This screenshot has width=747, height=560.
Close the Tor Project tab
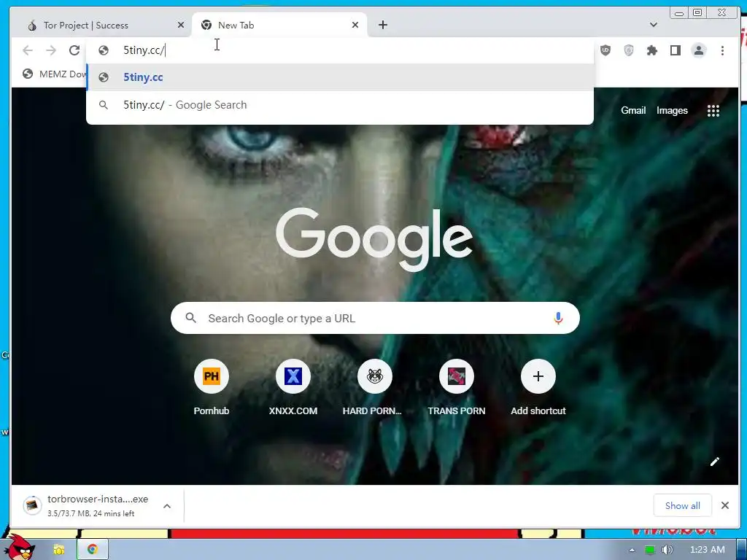click(x=181, y=26)
